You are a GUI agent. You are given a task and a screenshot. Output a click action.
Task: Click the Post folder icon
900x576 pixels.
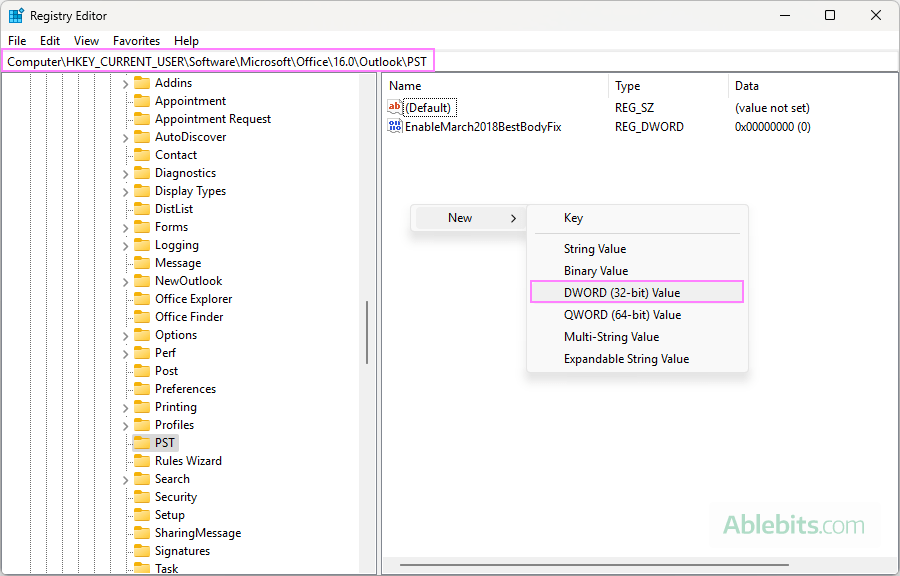142,371
